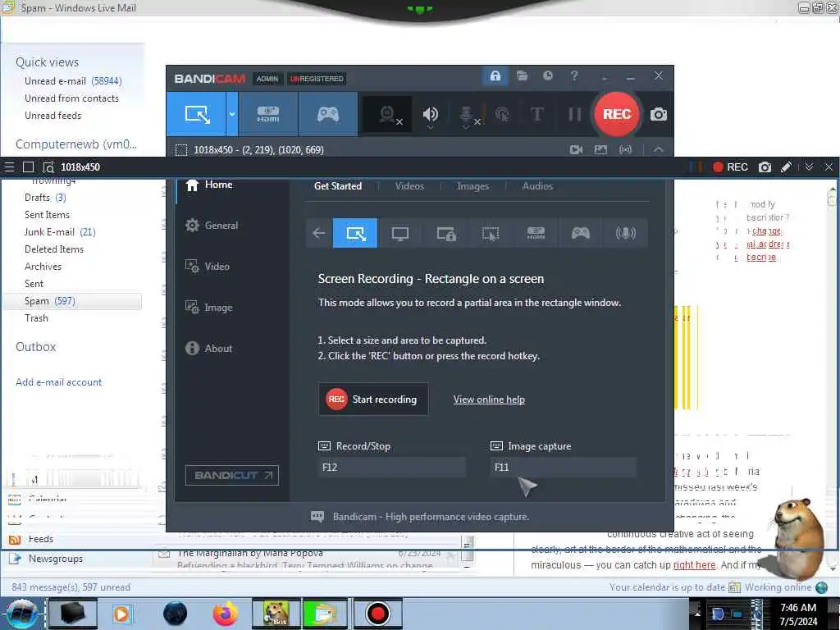Click the Image capture hotkey field F11

(x=563, y=468)
